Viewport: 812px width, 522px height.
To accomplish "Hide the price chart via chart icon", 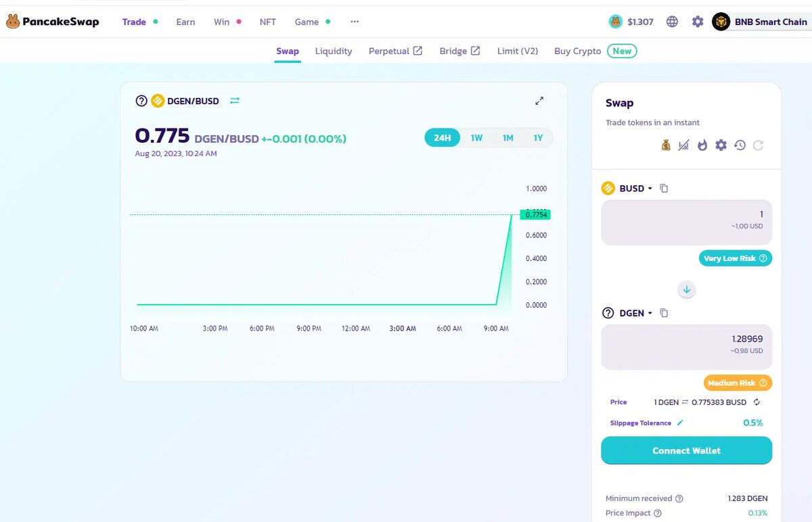I will tap(683, 145).
